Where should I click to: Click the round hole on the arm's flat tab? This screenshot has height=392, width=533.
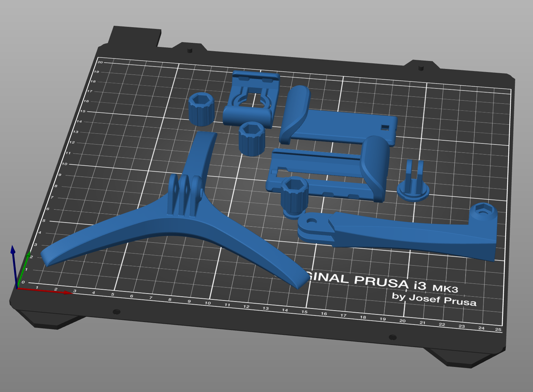coord(312,221)
